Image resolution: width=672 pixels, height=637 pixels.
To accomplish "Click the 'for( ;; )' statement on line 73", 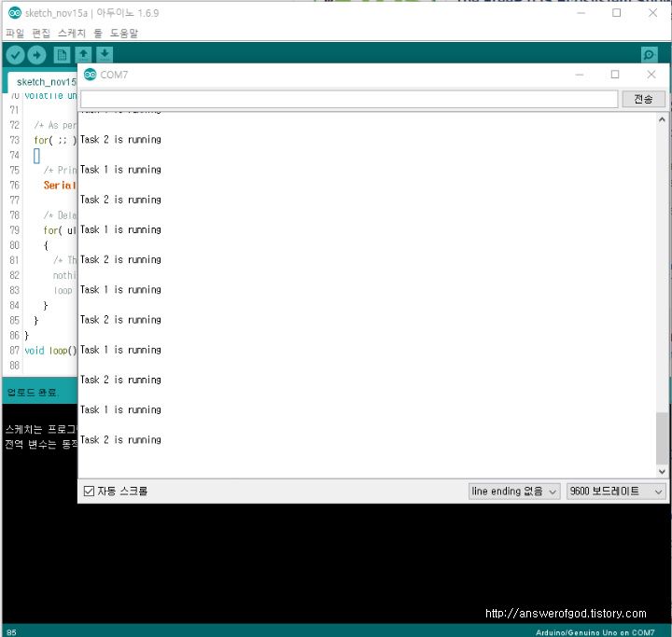I will [55, 140].
